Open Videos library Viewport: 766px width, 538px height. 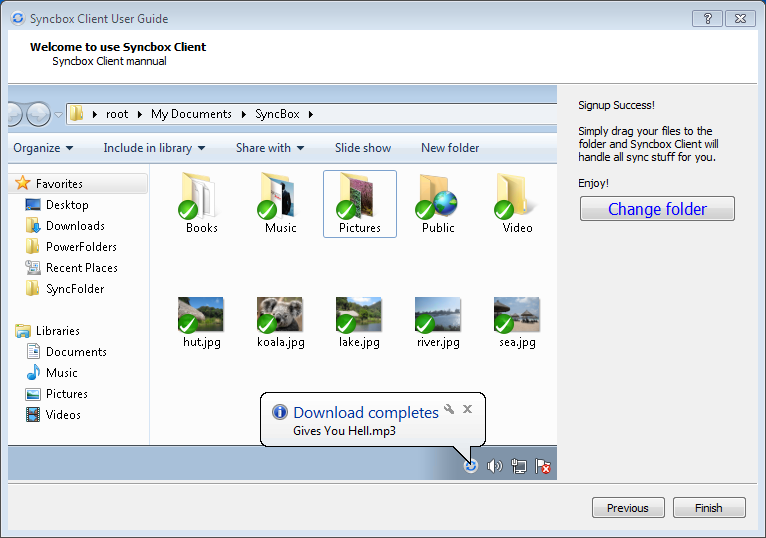[53, 415]
